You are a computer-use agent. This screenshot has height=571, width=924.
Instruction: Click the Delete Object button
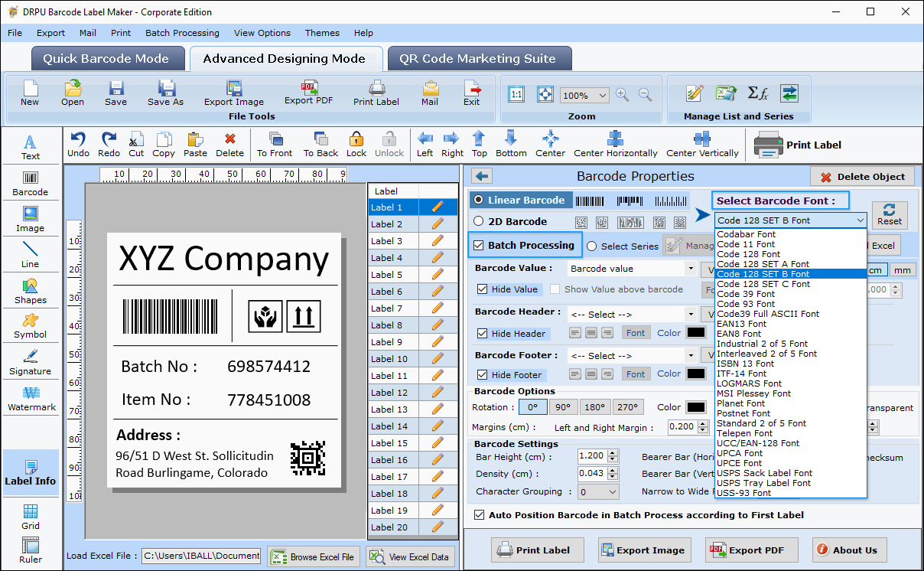tap(862, 177)
